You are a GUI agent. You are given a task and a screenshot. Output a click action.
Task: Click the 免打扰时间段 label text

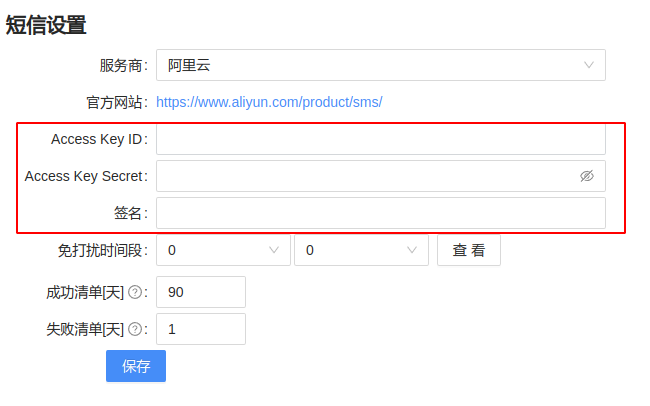pos(102,250)
